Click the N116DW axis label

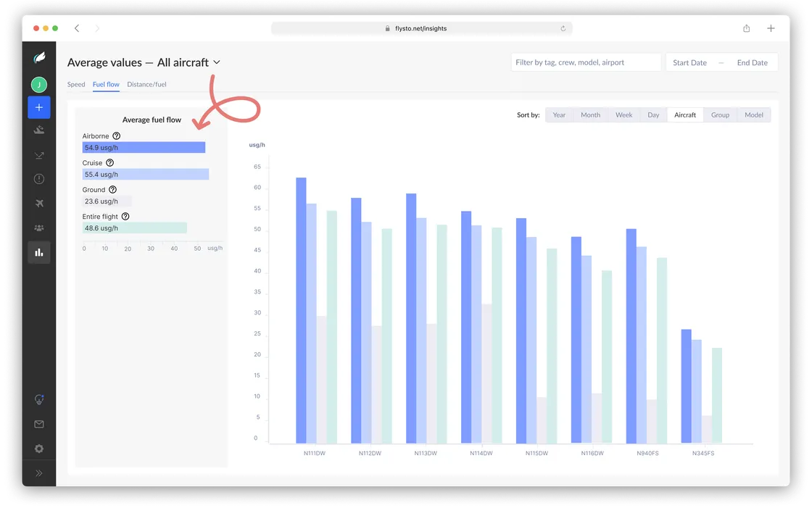coord(592,454)
